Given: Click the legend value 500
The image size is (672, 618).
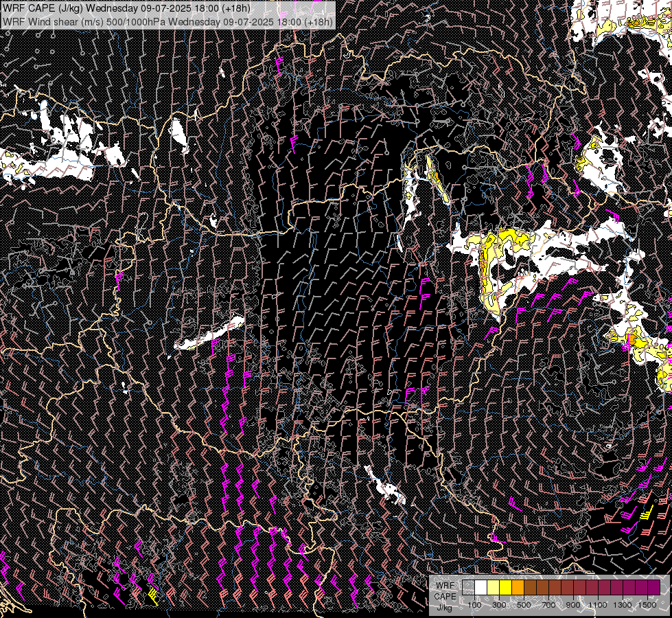Looking at the screenshot, I should [524, 605].
